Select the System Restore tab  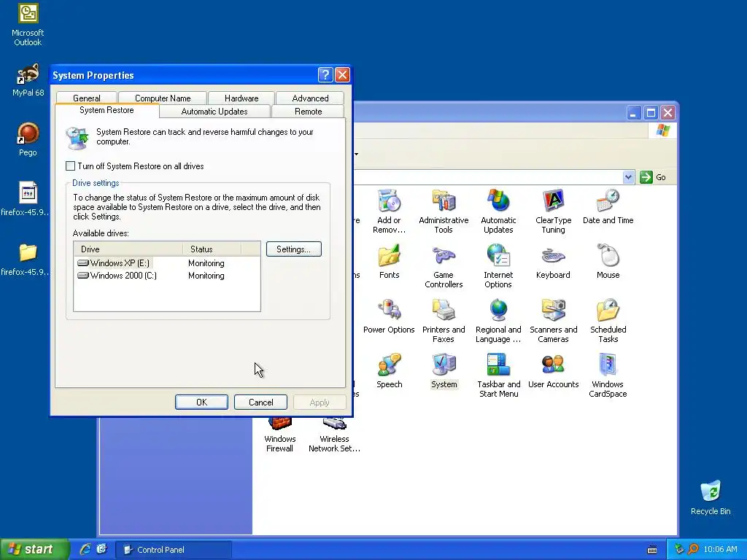107,110
